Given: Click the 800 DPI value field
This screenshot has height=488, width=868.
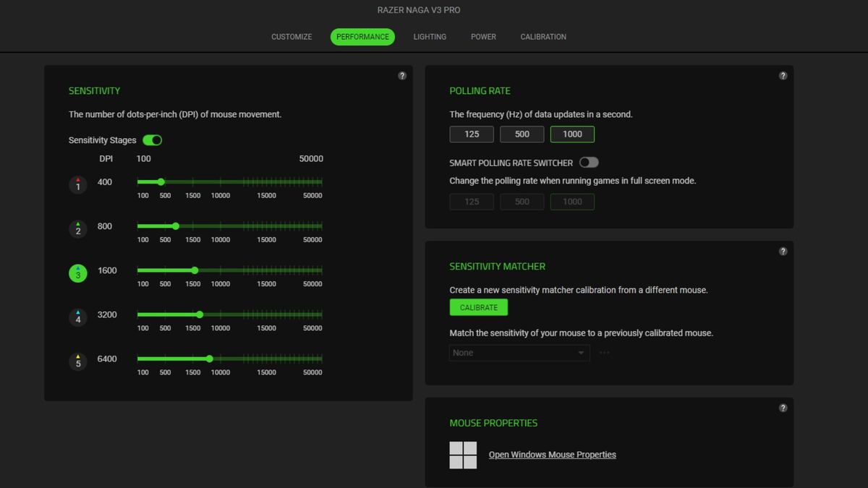Looking at the screenshot, I should (x=105, y=226).
